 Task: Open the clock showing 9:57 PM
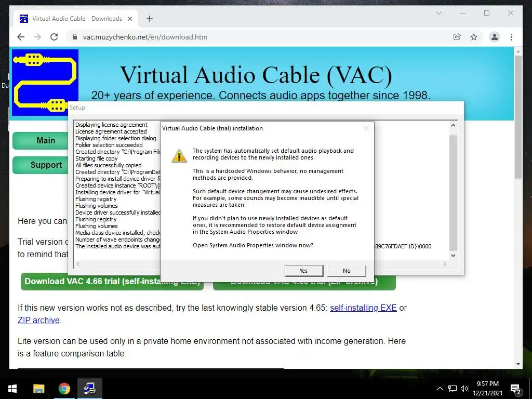click(x=487, y=389)
